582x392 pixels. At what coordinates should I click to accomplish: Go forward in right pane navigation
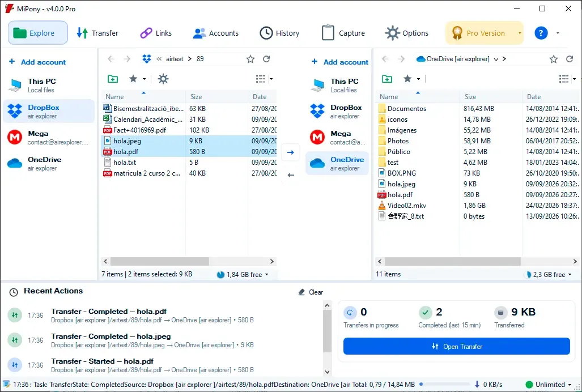click(x=401, y=59)
